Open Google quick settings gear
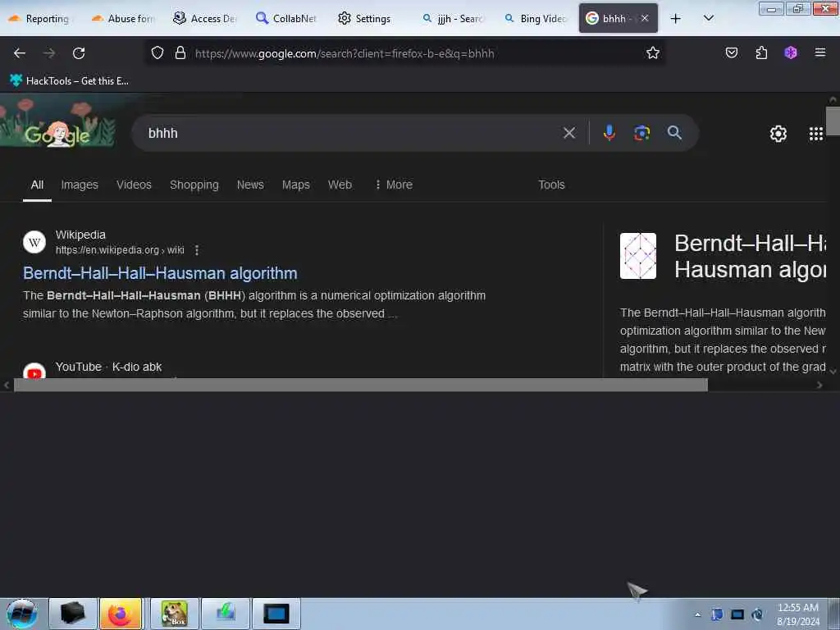Viewport: 840px width, 630px height. click(778, 134)
